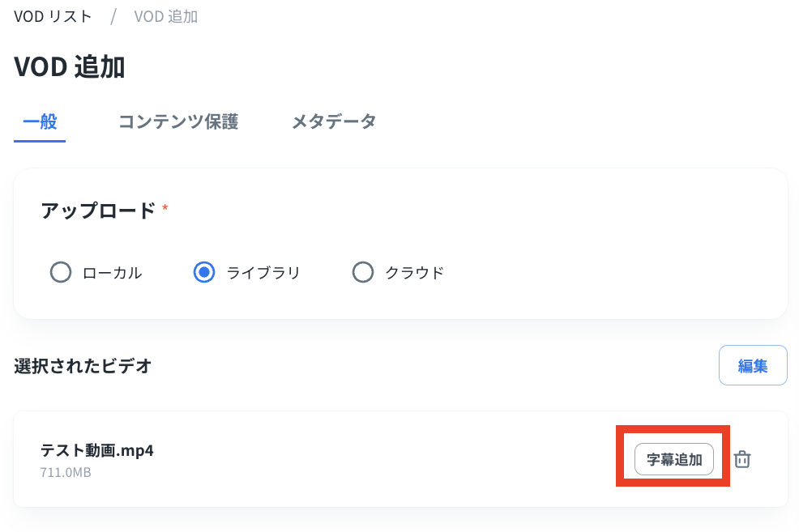Click the 字幕追加 button

(673, 459)
